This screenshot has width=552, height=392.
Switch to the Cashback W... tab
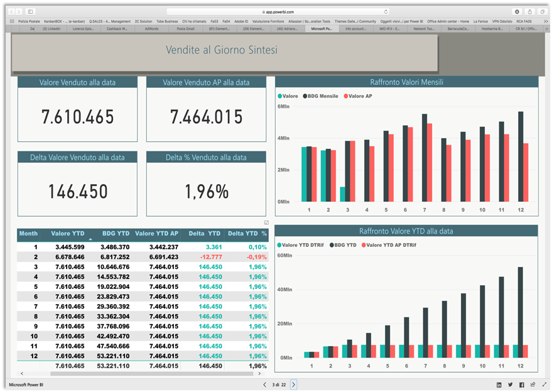click(x=117, y=29)
